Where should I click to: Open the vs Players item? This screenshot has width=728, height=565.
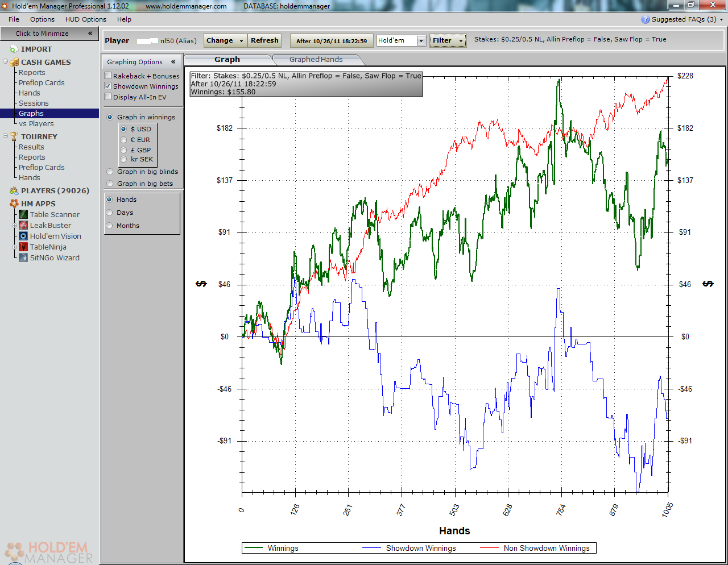click(36, 123)
